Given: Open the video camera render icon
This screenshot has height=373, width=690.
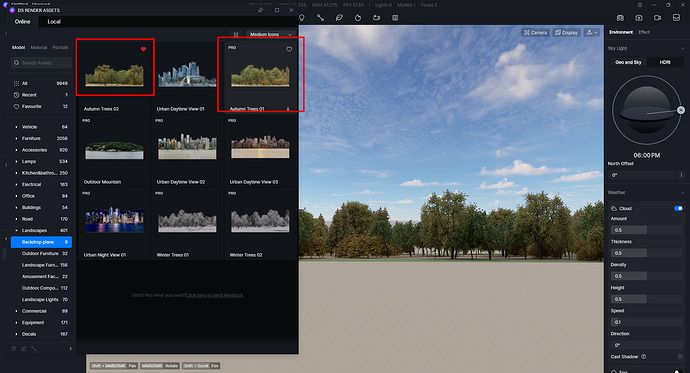Looking at the screenshot, I should pos(657,18).
